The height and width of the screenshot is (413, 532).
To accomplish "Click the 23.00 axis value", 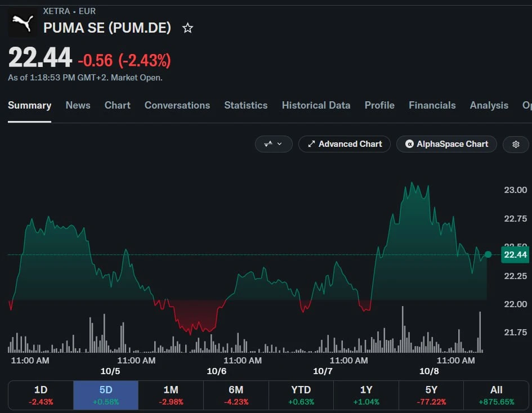I will click(x=515, y=190).
